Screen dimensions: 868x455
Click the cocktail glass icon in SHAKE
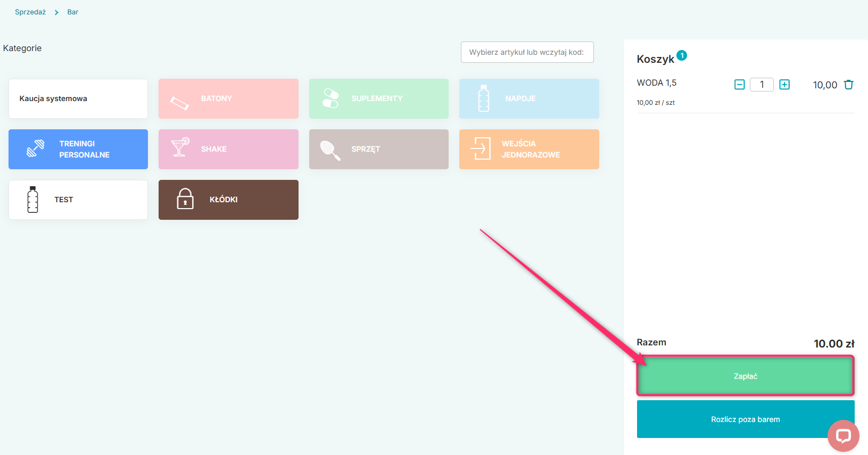pyautogui.click(x=180, y=147)
